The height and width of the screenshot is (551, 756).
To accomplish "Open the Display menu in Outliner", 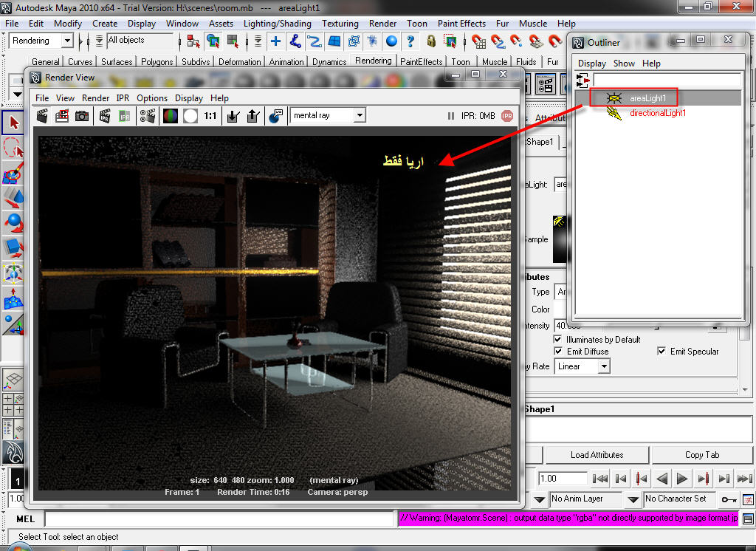I will pos(591,64).
